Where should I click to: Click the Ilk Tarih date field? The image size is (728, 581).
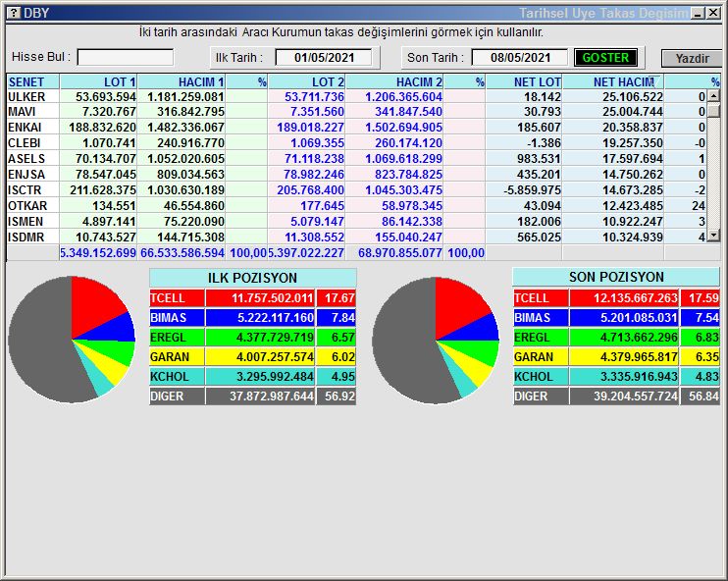tap(324, 58)
